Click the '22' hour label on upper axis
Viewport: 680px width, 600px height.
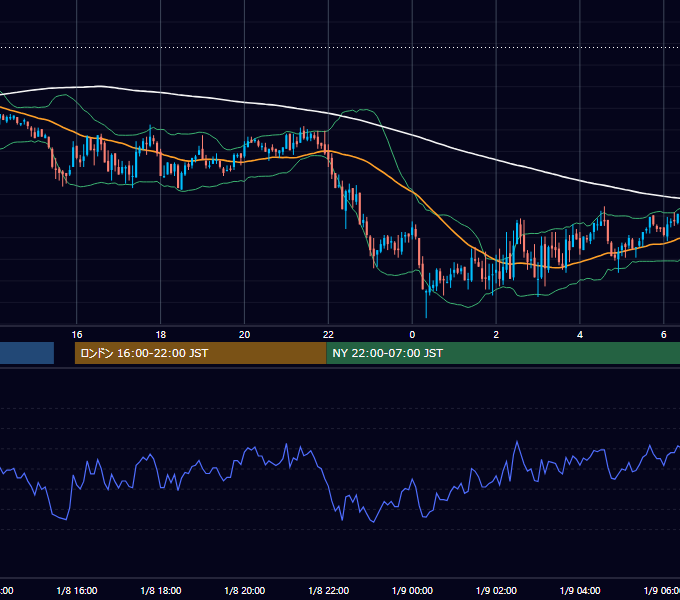pyautogui.click(x=328, y=335)
